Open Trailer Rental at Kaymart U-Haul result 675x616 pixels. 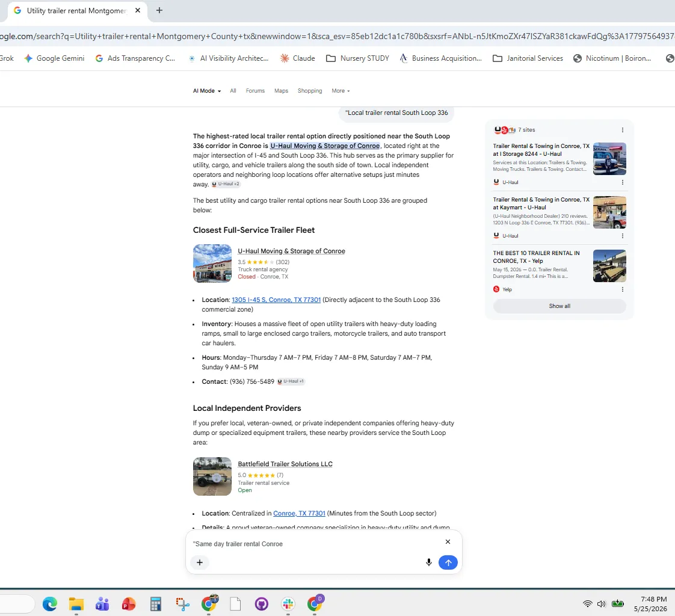tap(541, 203)
